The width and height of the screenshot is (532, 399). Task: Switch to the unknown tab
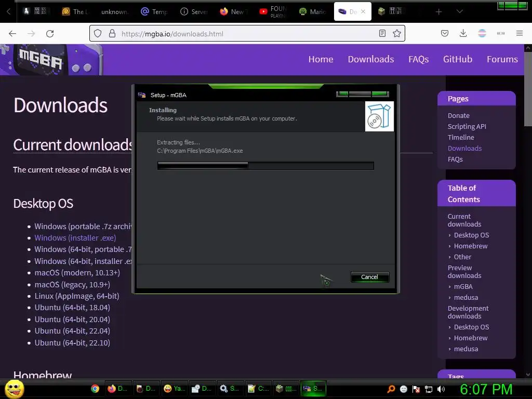(115, 11)
